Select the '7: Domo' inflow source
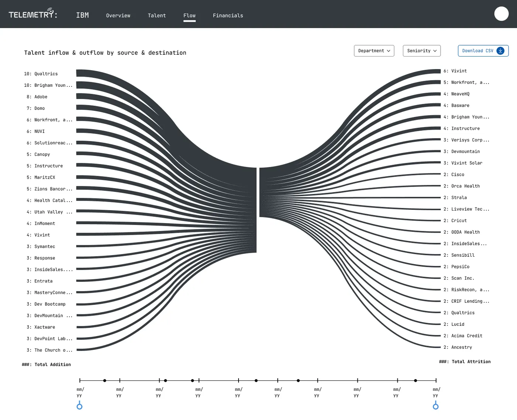Image resolution: width=517 pixels, height=420 pixels. point(35,108)
